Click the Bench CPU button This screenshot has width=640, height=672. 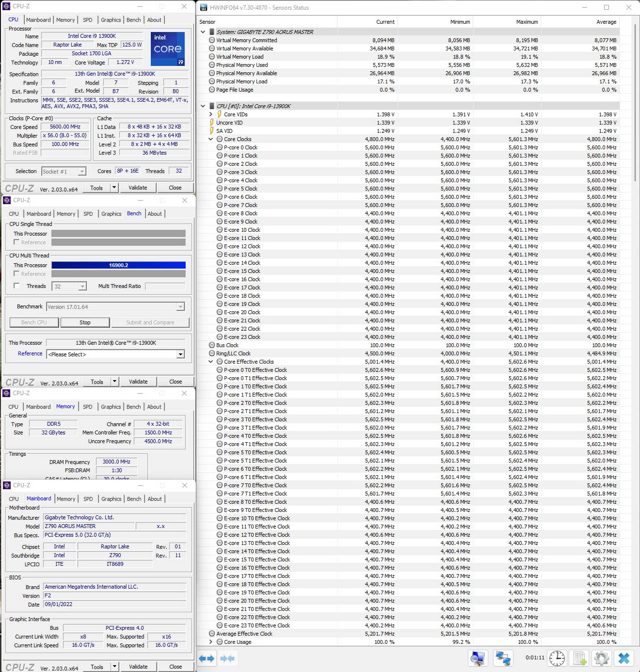click(x=34, y=322)
